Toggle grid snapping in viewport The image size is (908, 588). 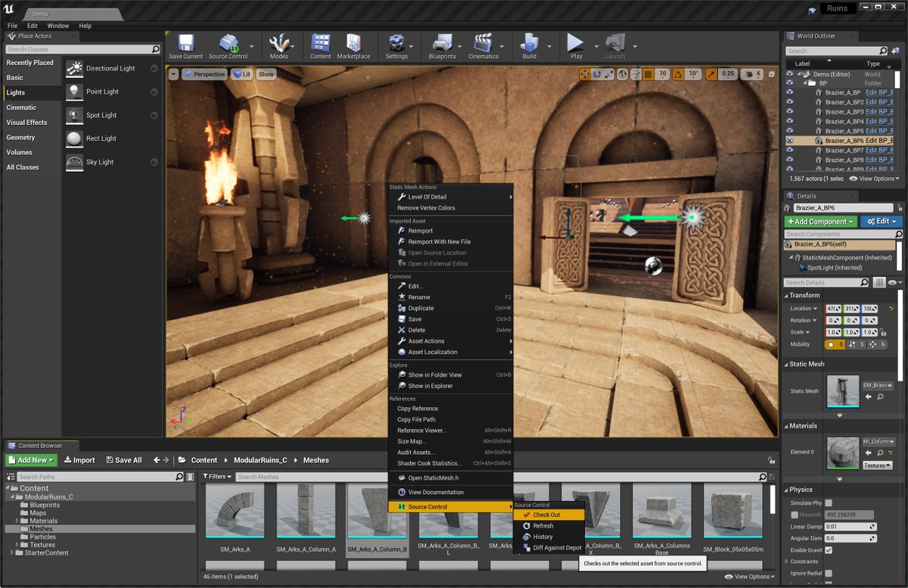point(648,74)
